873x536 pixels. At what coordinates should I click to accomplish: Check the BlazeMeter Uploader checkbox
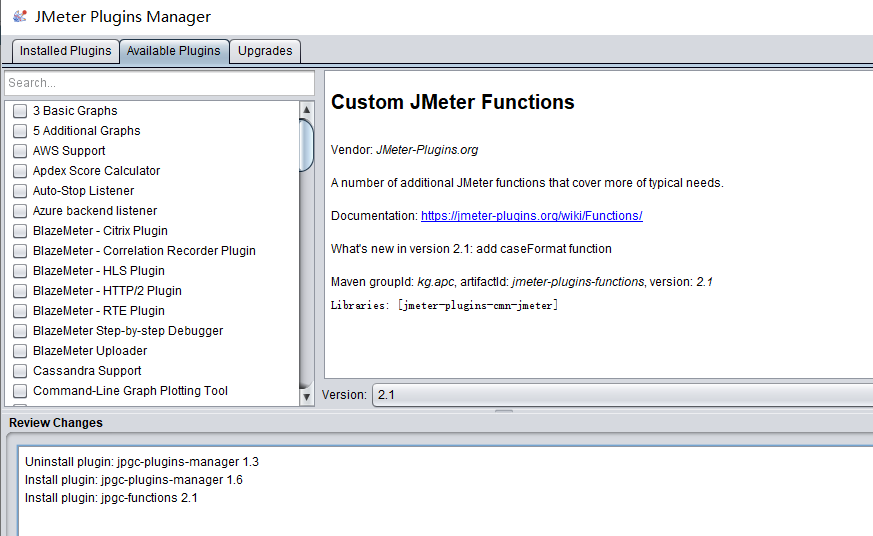tap(20, 351)
